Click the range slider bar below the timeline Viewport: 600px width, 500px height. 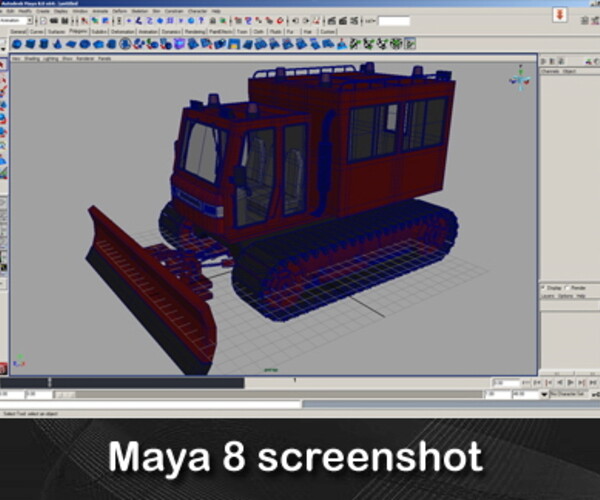pos(267,394)
